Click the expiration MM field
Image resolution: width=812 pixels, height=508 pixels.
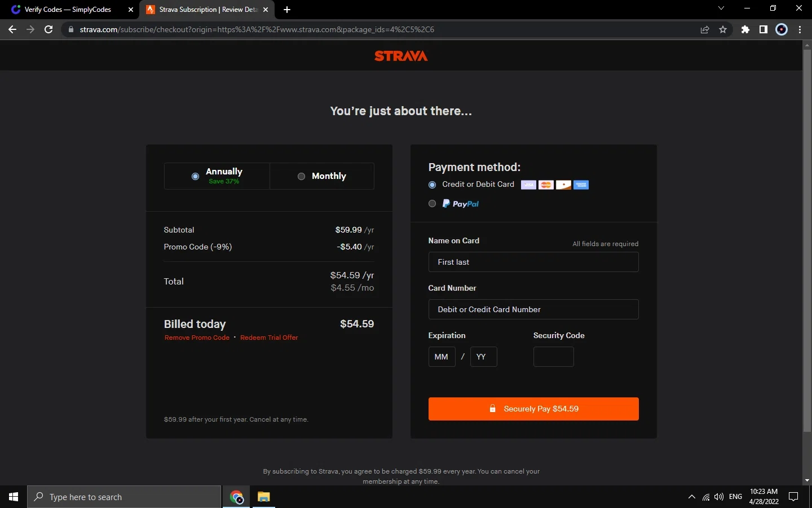(x=442, y=357)
